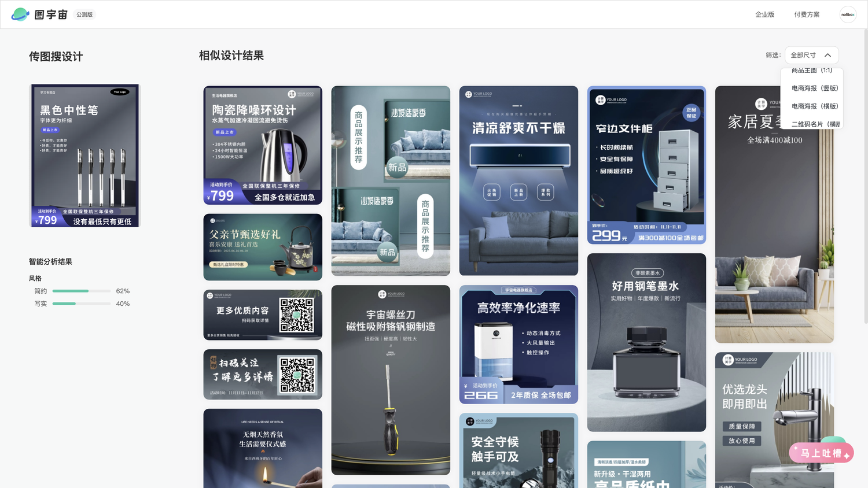Open the 安全守候触手可及 flashlight template

click(518, 450)
